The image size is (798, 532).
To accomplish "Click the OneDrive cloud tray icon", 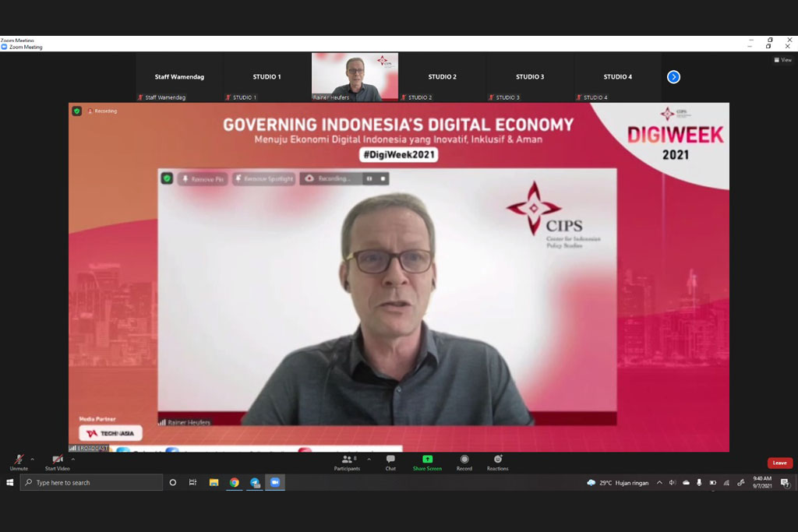I will pyautogui.click(x=686, y=483).
